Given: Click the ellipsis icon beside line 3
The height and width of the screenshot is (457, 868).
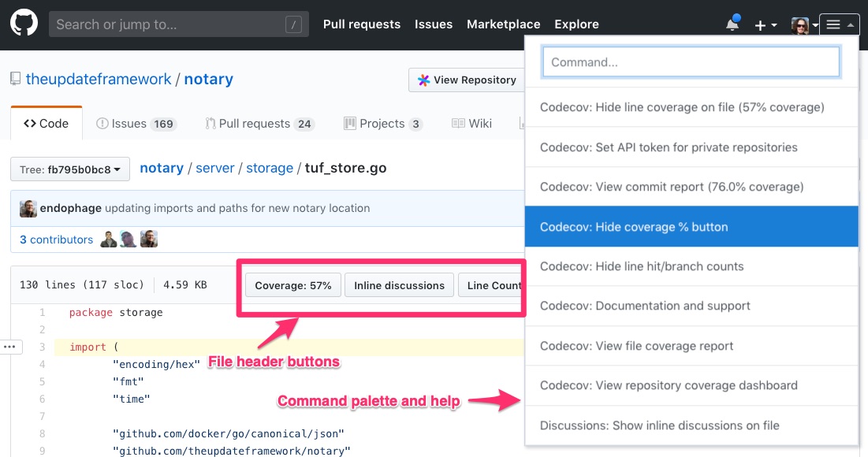Looking at the screenshot, I should (x=10, y=347).
